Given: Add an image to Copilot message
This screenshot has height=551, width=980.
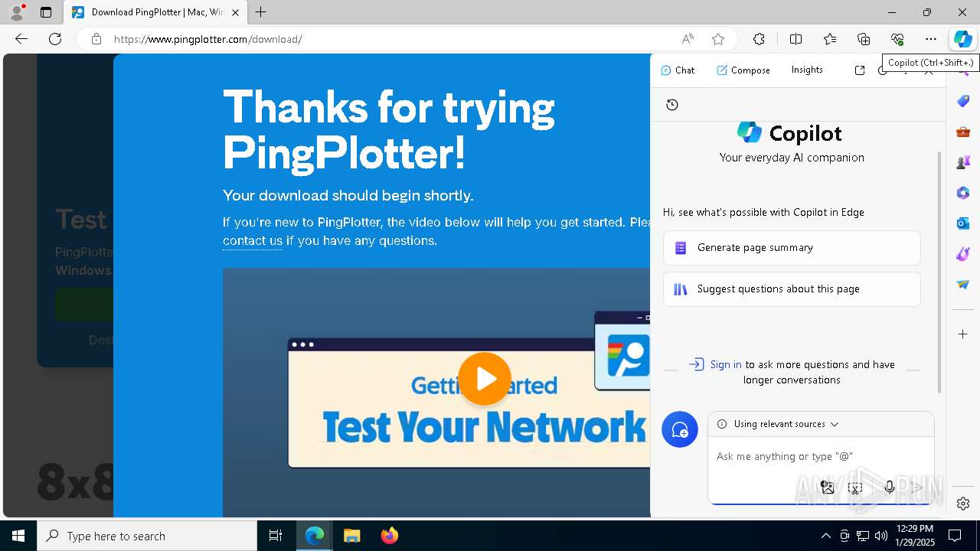Looking at the screenshot, I should click(827, 487).
